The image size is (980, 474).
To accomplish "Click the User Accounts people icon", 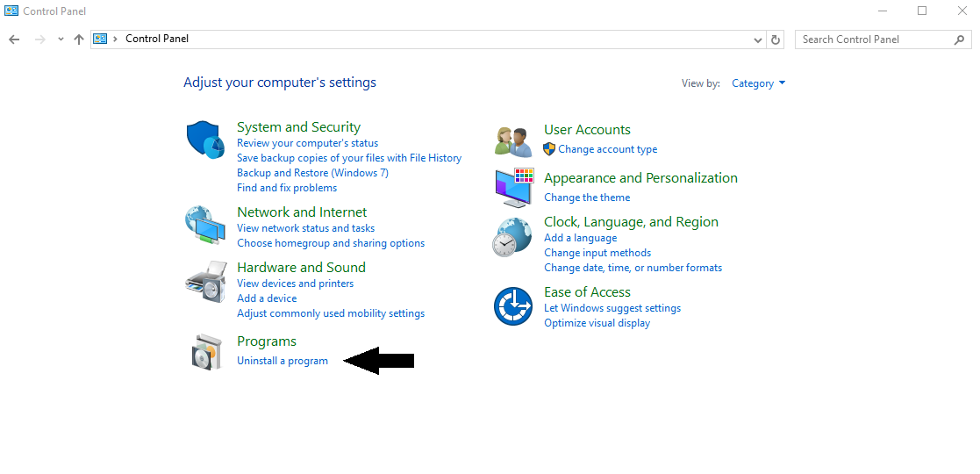I will pos(513,140).
